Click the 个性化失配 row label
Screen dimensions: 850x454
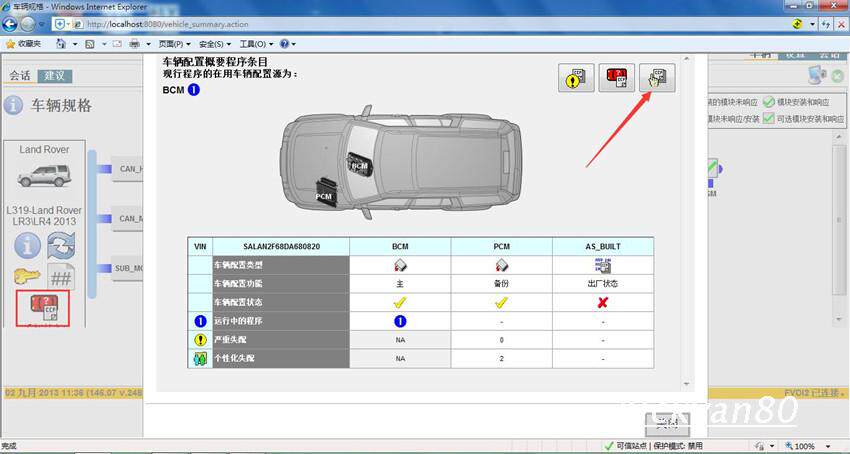(281, 359)
